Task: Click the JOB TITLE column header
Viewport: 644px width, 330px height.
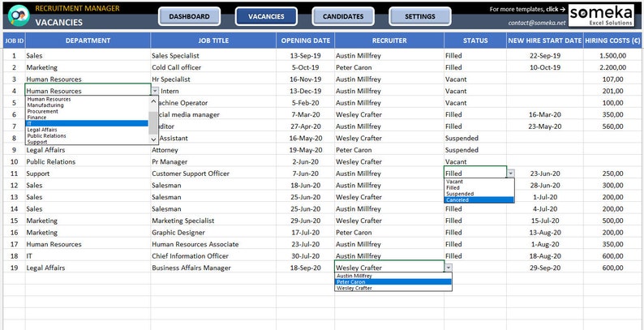Action: tap(213, 41)
